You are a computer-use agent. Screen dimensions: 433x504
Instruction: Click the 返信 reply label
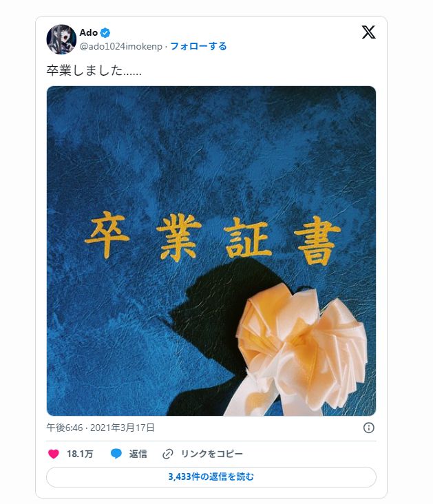coord(138,454)
